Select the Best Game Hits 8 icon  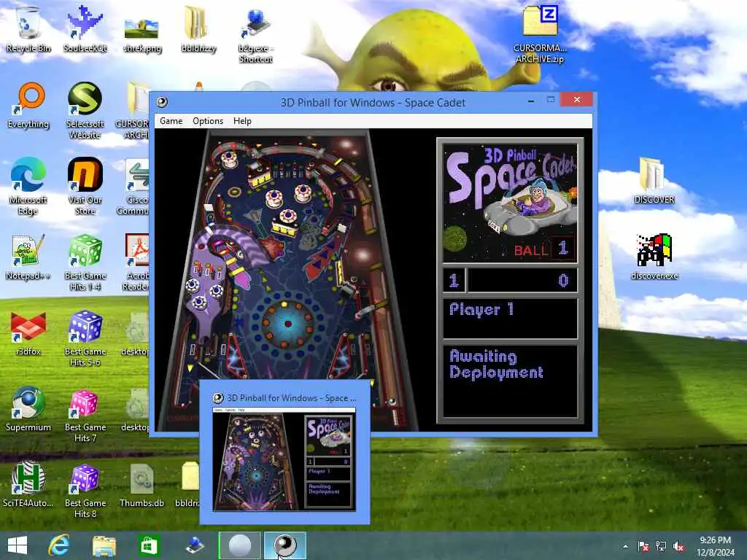tap(85, 489)
